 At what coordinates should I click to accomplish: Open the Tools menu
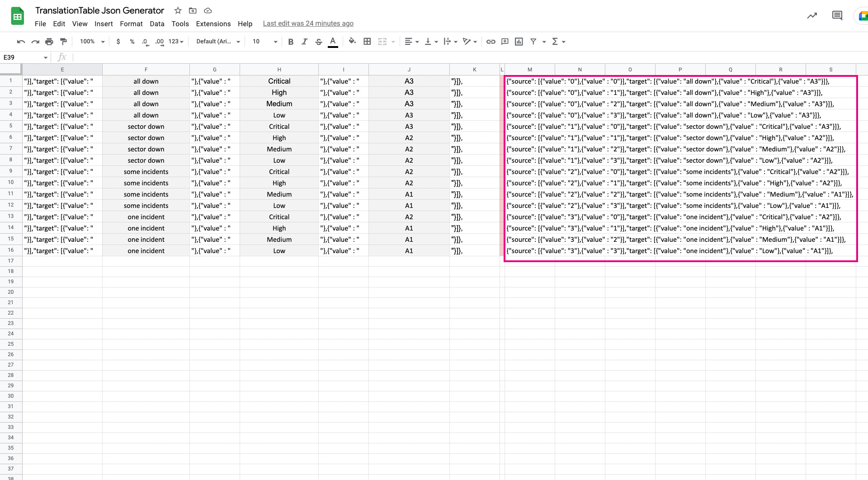[180, 24]
